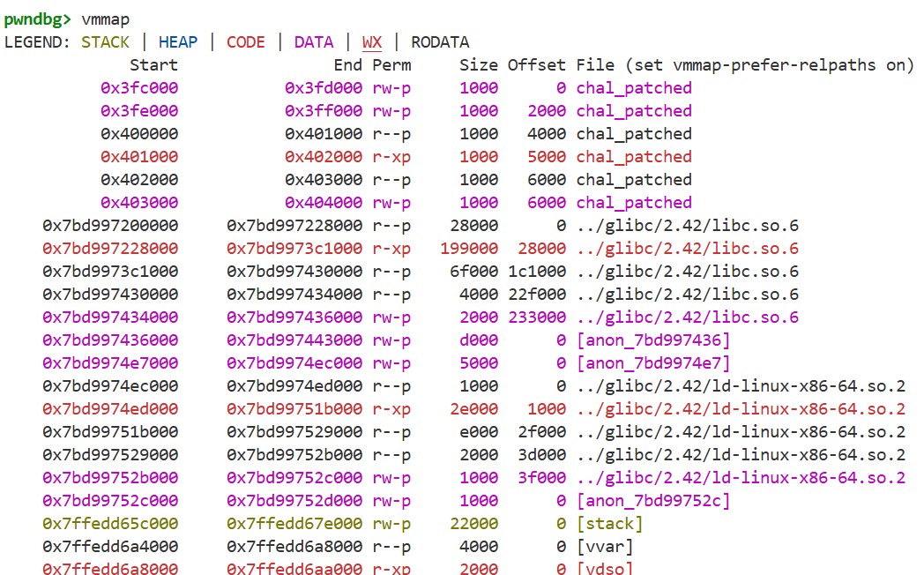Select start address 0x7bd997434000

pos(110,317)
